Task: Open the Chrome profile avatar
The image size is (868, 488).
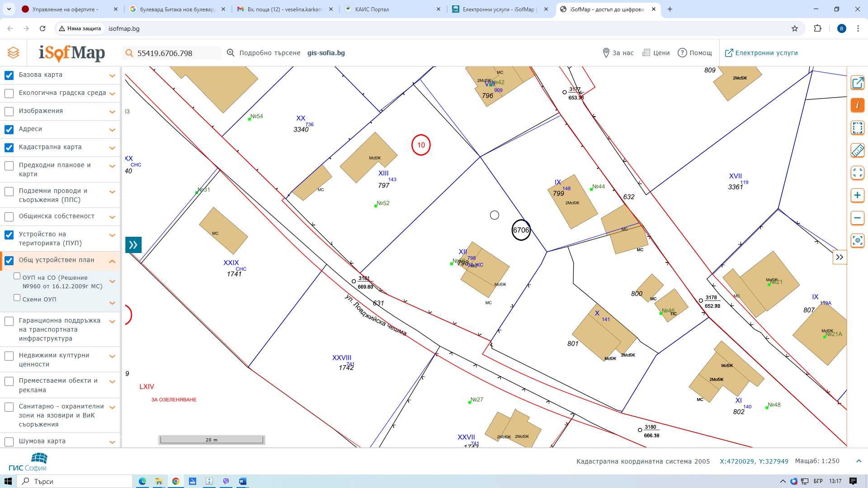Action: (x=841, y=28)
